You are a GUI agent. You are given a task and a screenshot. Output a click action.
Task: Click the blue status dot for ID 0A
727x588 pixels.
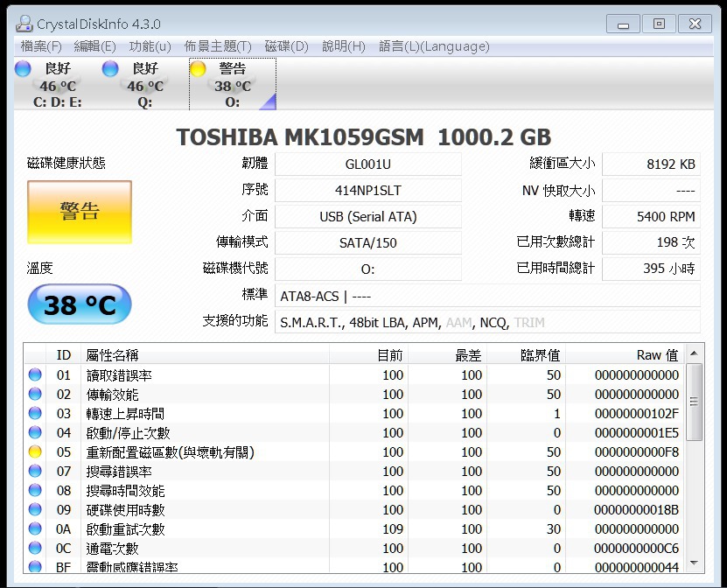coord(35,528)
